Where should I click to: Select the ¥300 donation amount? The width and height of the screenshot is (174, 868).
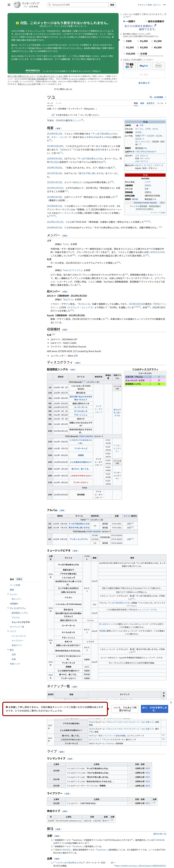[124, 41]
